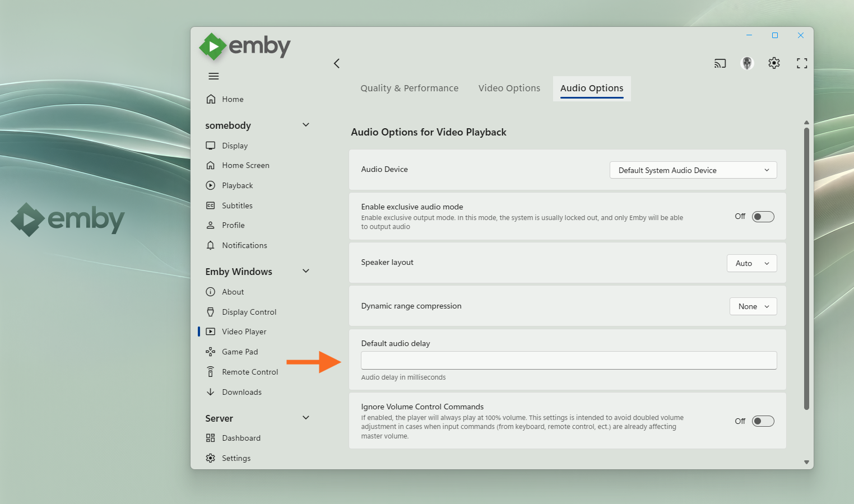854x504 pixels.
Task: Collapse the somebody sidebar section
Action: point(306,125)
